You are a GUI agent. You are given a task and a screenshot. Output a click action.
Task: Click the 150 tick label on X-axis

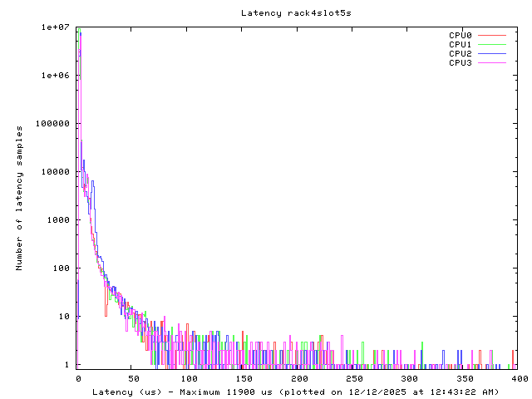click(x=243, y=379)
